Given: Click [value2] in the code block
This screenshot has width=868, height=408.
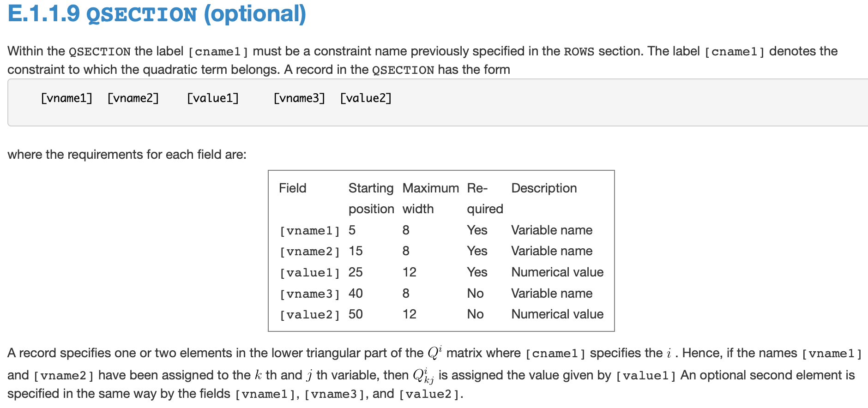Looking at the screenshot, I should click(x=366, y=98).
